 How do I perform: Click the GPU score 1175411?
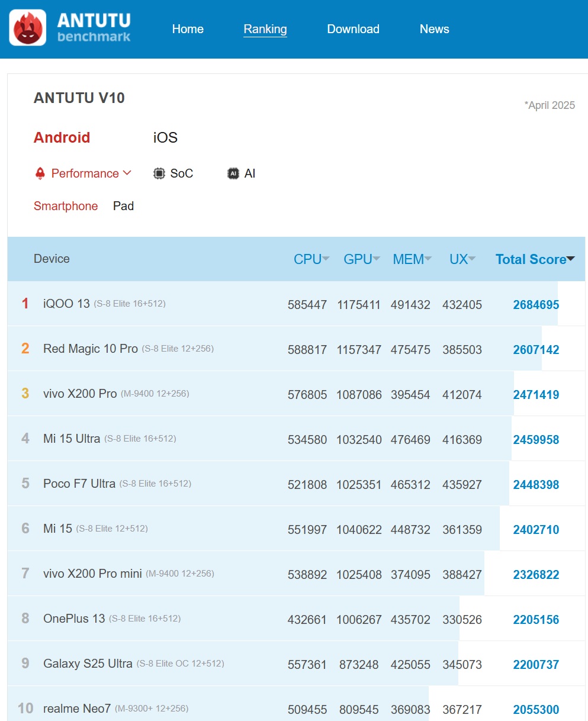pos(359,305)
